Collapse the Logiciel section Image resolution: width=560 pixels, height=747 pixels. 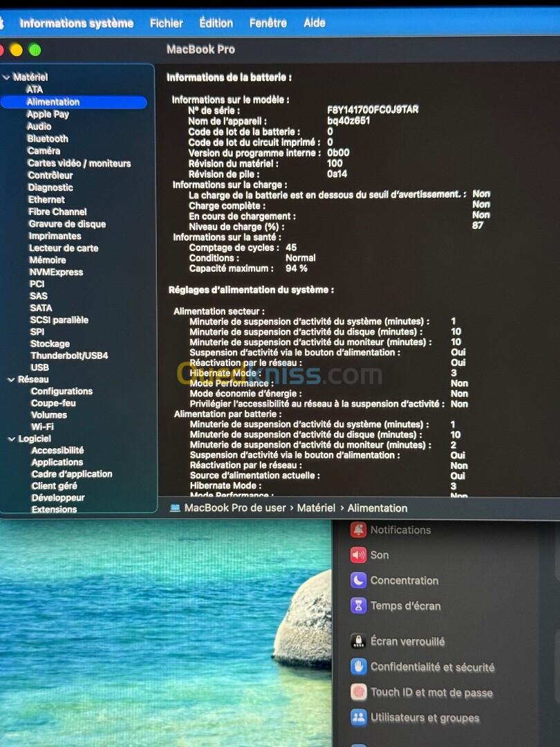point(12,439)
